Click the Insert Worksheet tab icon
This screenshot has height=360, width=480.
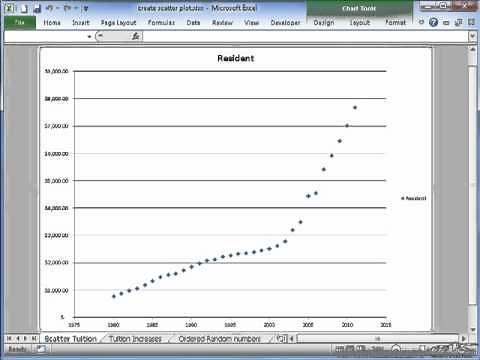[x=281, y=339]
